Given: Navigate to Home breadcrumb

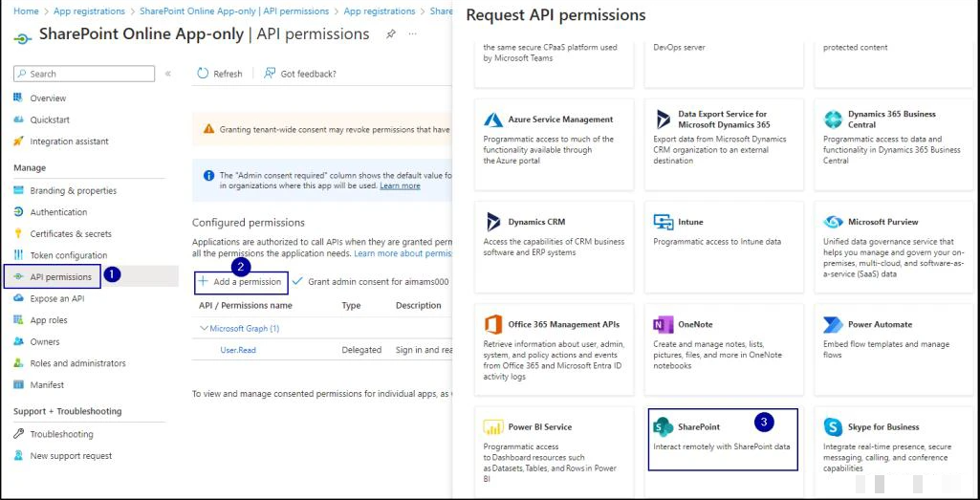Looking at the screenshot, I should 26,11.
